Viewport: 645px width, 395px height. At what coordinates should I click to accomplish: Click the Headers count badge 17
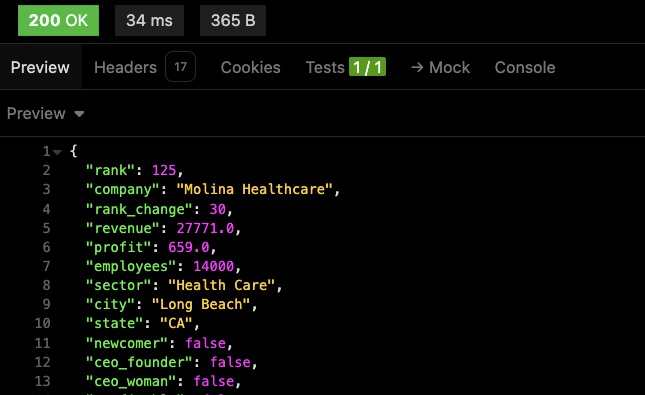(x=181, y=67)
